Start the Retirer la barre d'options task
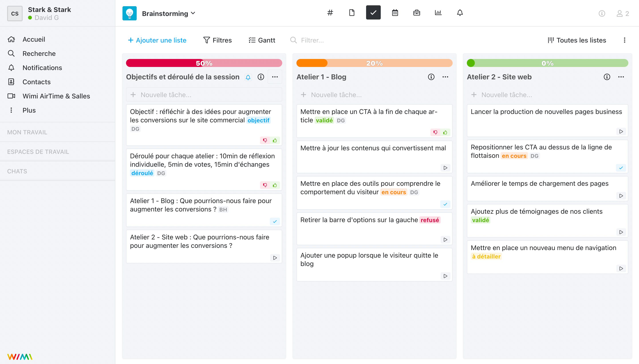 [x=445, y=239]
